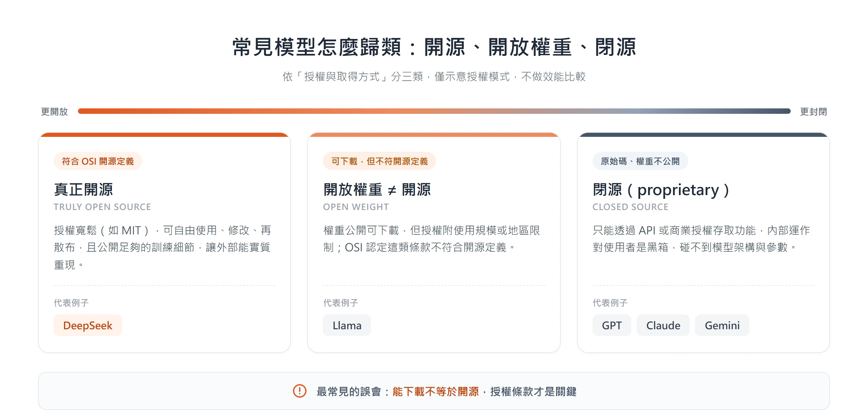Click the 可下載，但不符開源定義 badge

(x=379, y=161)
